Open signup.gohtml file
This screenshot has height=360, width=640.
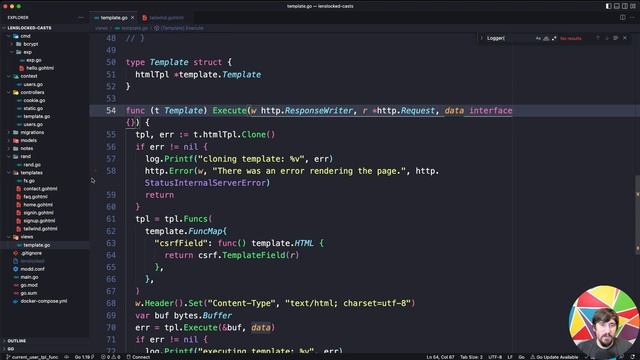39,221
